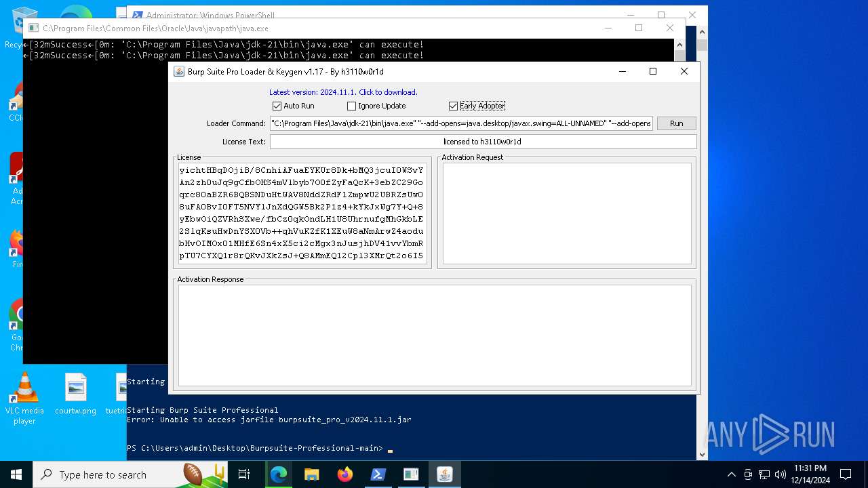
Task: Switch to the console window taskbar icon
Action: (411, 474)
